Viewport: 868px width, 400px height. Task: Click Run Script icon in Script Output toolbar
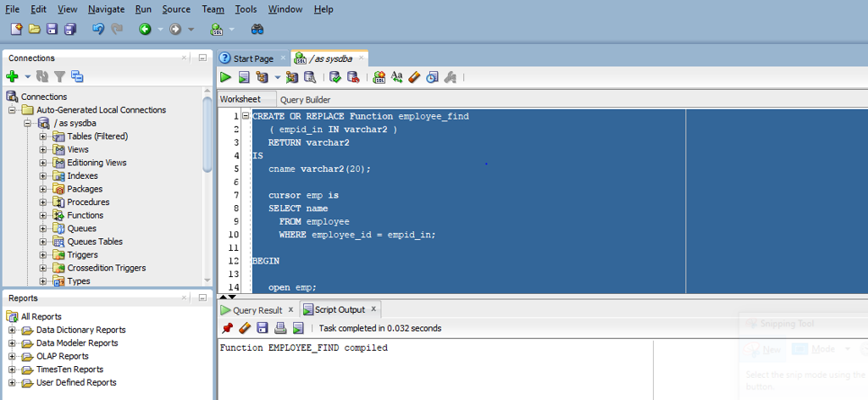(x=298, y=328)
